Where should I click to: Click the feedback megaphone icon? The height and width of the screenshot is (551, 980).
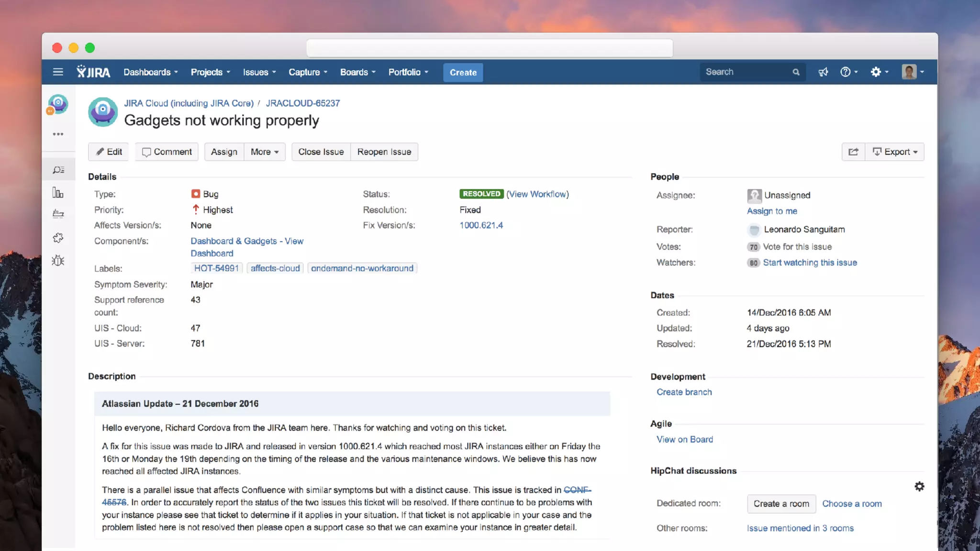pyautogui.click(x=823, y=72)
